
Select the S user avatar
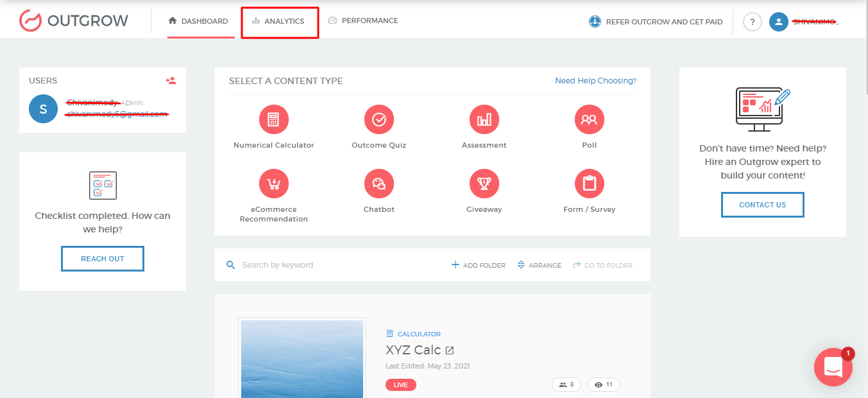point(43,108)
